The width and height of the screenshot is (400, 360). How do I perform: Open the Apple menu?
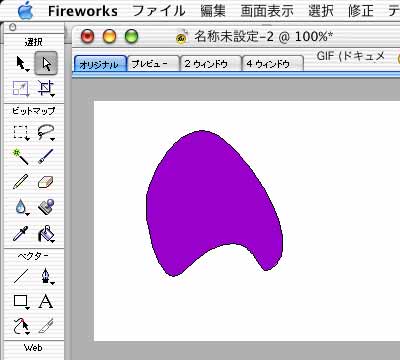pos(25,11)
